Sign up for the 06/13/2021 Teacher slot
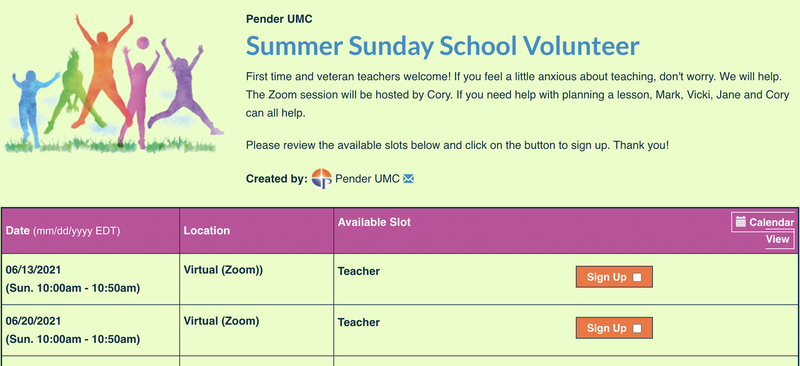 (614, 277)
